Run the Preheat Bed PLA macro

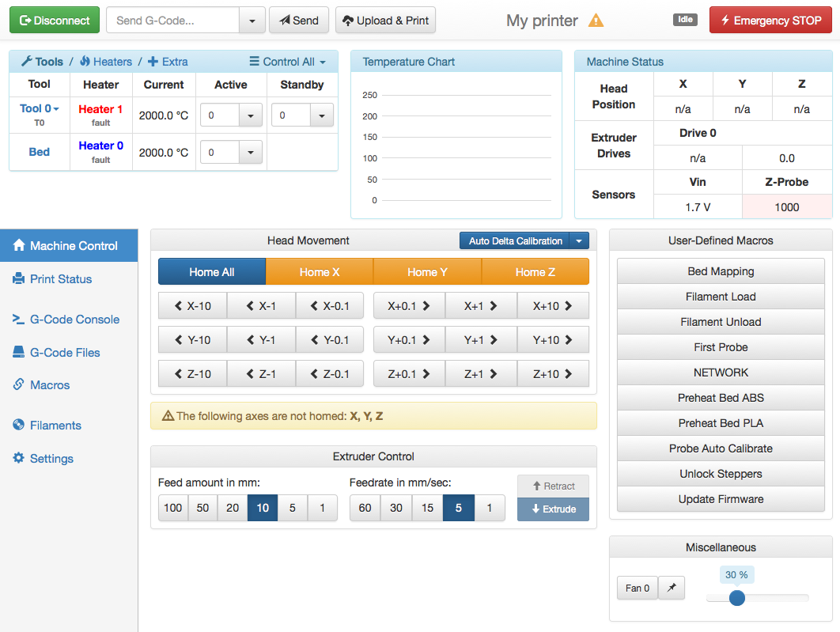[721, 423]
